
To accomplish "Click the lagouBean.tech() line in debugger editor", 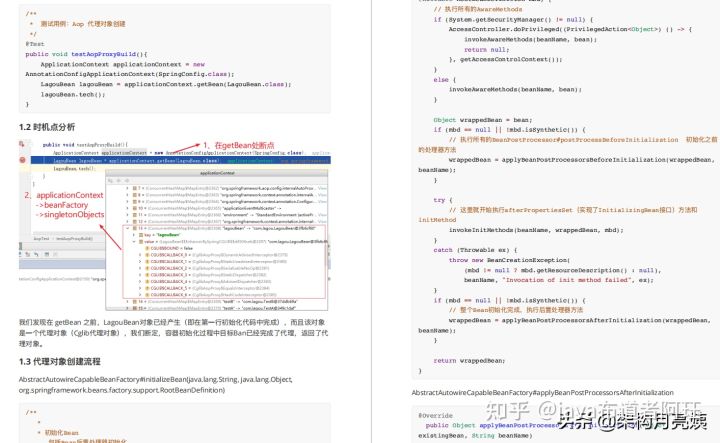I will point(74,168).
